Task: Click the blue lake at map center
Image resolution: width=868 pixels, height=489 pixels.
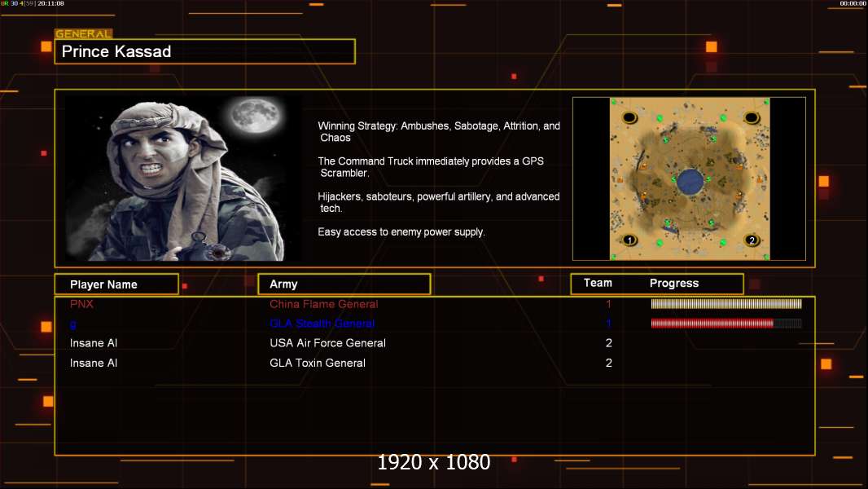Action: pyautogui.click(x=690, y=181)
